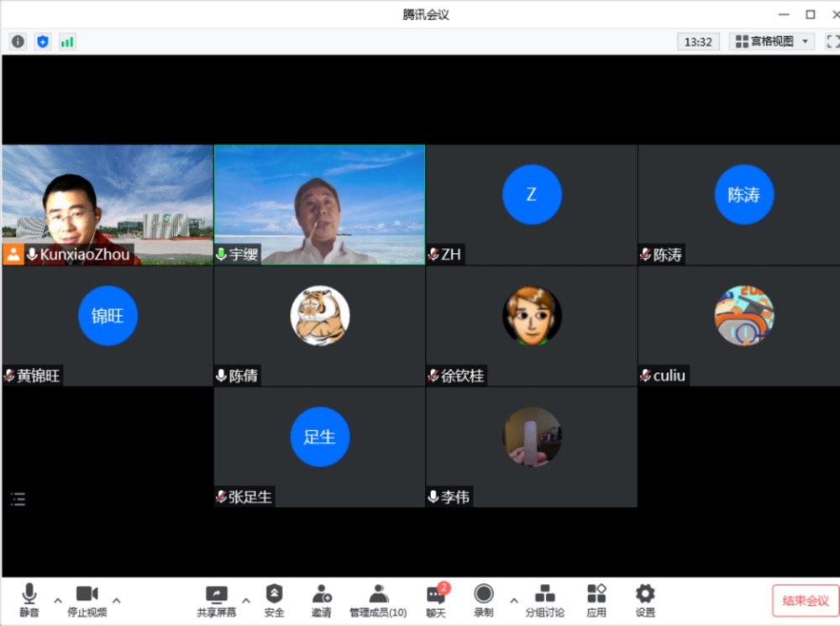Screen dimensions: 840x626
Task: Select 宇缨's active speaker video tile
Action: (x=320, y=205)
